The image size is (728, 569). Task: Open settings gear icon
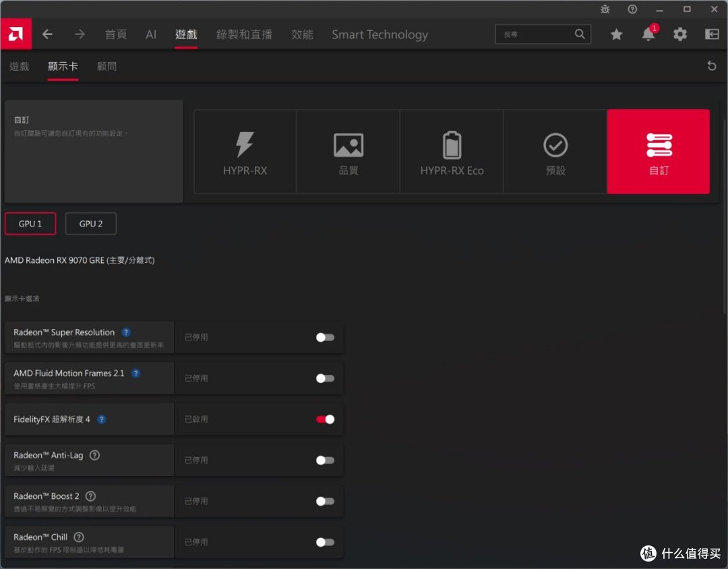click(x=680, y=34)
